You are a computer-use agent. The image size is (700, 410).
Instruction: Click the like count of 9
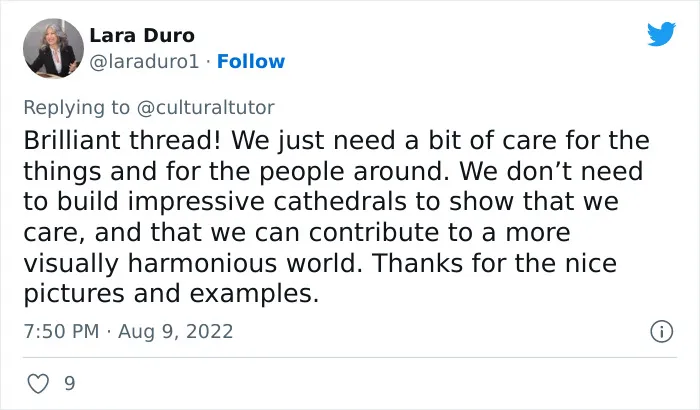70,384
